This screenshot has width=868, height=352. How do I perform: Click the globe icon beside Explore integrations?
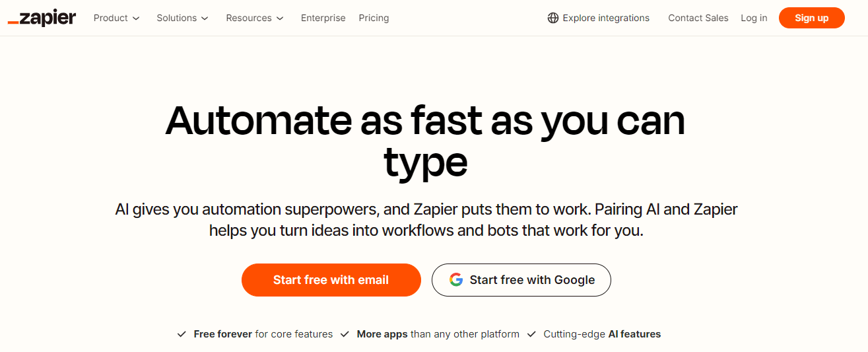pos(553,18)
